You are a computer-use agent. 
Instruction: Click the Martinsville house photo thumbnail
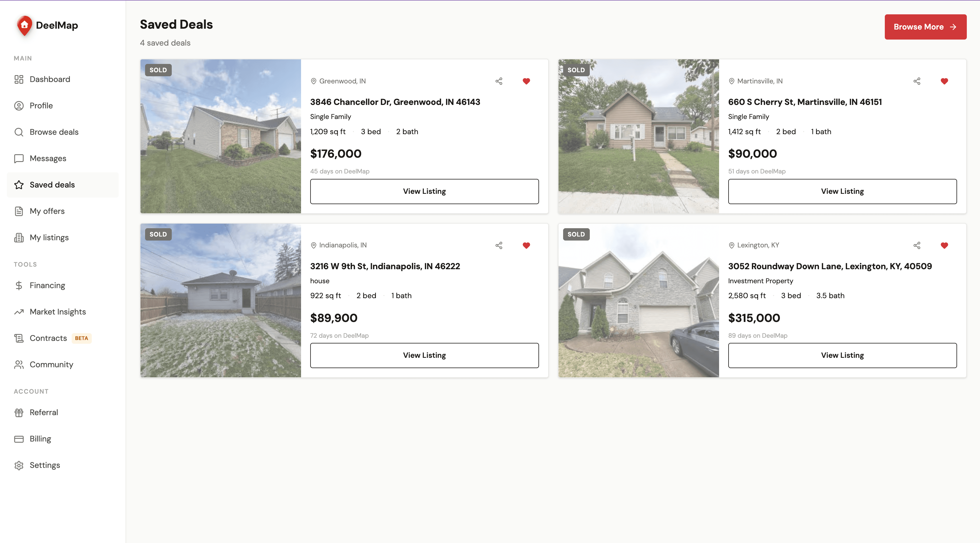[639, 136]
